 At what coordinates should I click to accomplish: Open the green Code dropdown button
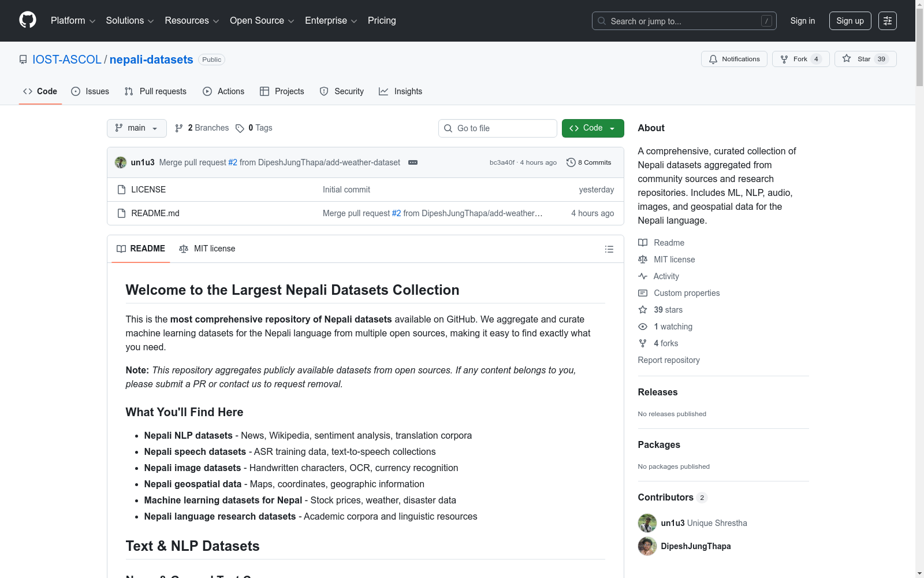[x=593, y=128]
